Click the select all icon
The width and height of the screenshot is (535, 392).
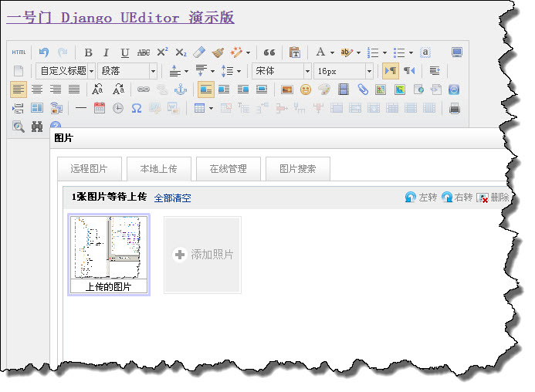425,52
